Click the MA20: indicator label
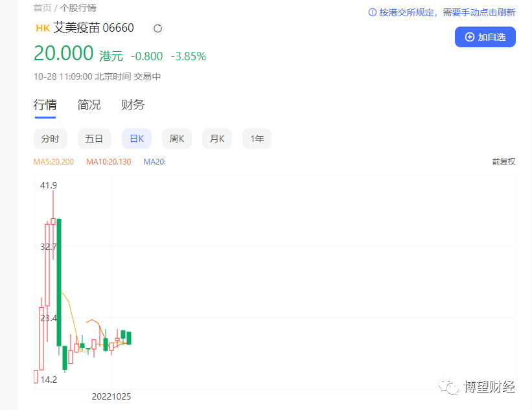Image resolution: width=532 pixels, height=410 pixels. tap(155, 162)
